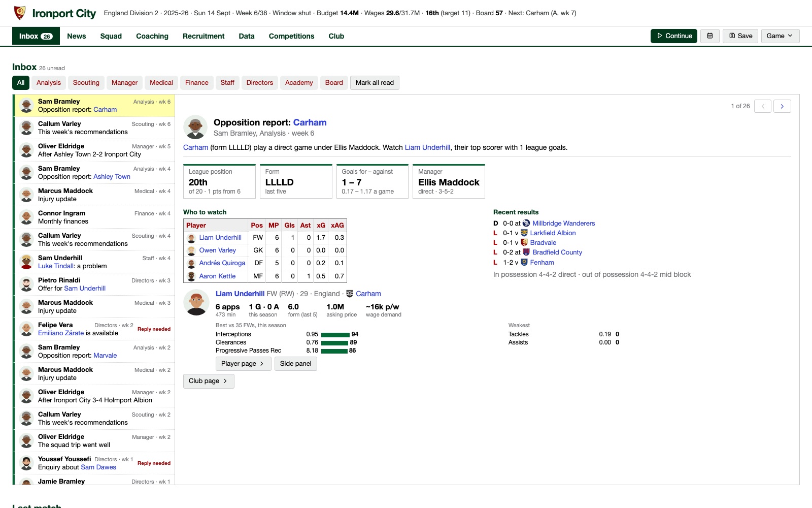
Task: Open Marcus Maddock wk 4 Injury update
Action: click(94, 195)
